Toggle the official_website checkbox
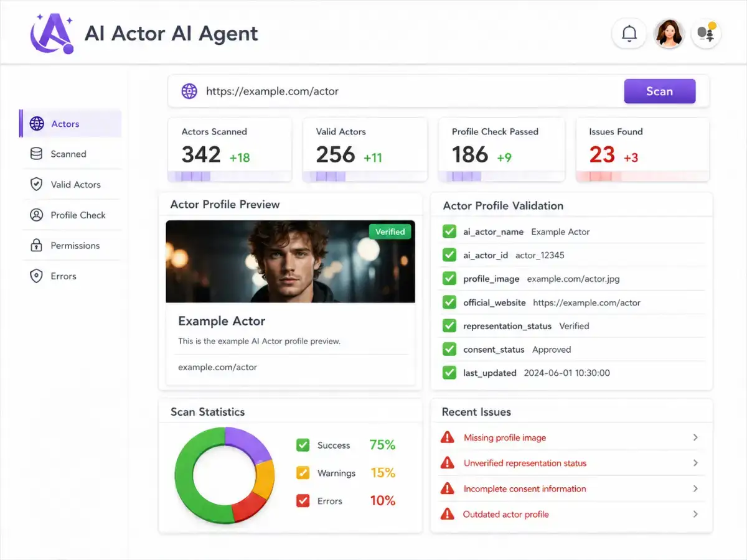747x560 pixels. coord(449,302)
